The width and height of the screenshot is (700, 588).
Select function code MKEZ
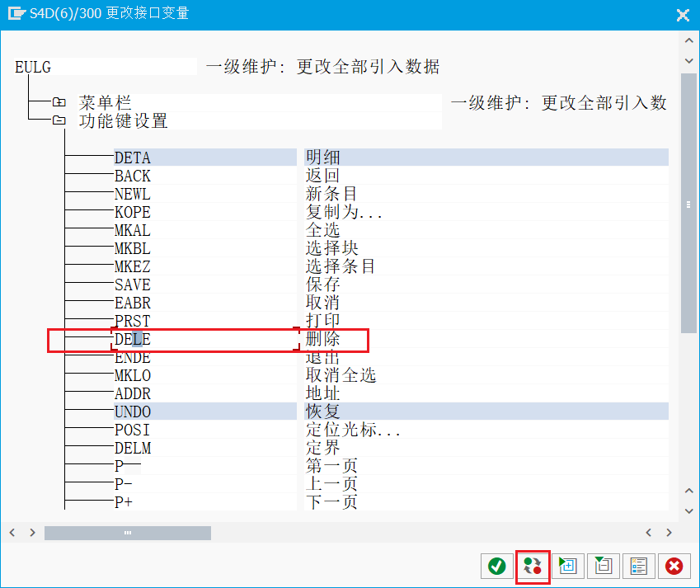pos(133,266)
